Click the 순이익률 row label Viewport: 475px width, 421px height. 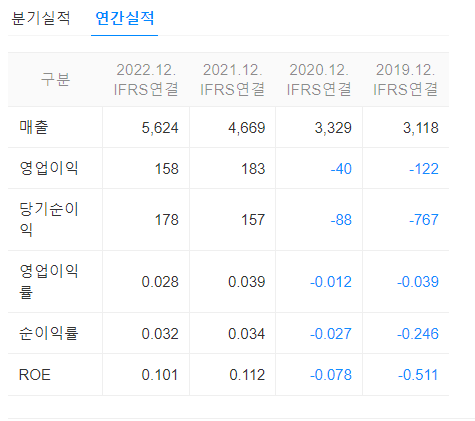[x=49, y=333]
